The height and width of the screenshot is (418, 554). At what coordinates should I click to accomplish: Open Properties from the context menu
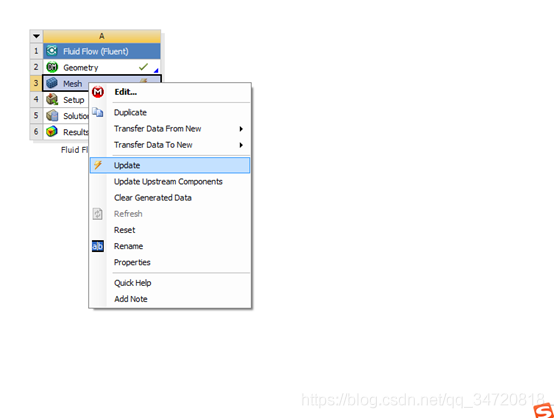170,262
